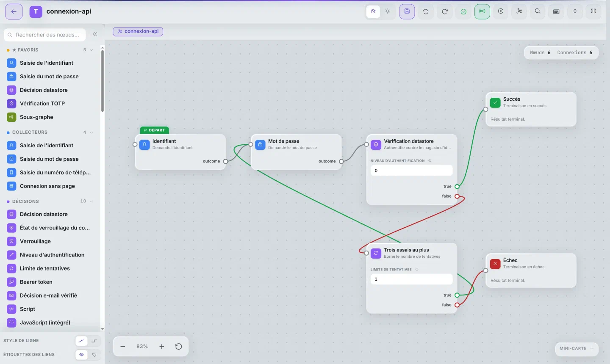This screenshot has width=610, height=364.
Task: Select the Identifiant start node
Action: point(180,152)
